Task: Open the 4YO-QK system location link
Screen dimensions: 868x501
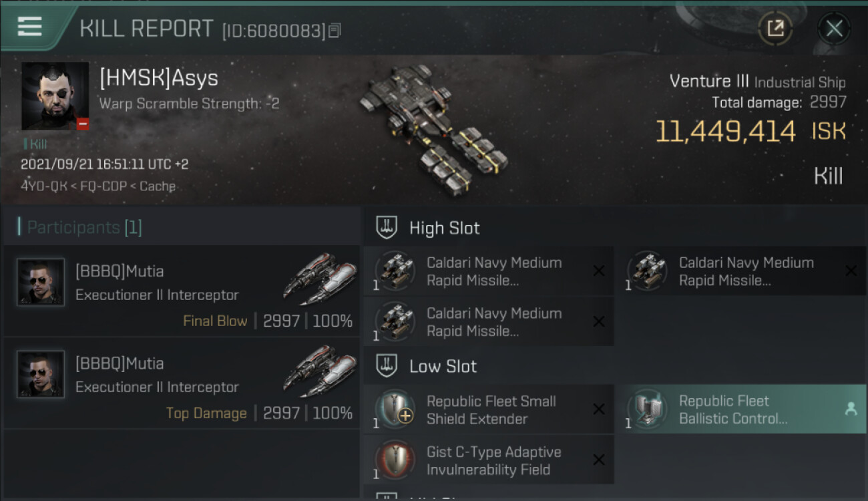Action: point(44,186)
